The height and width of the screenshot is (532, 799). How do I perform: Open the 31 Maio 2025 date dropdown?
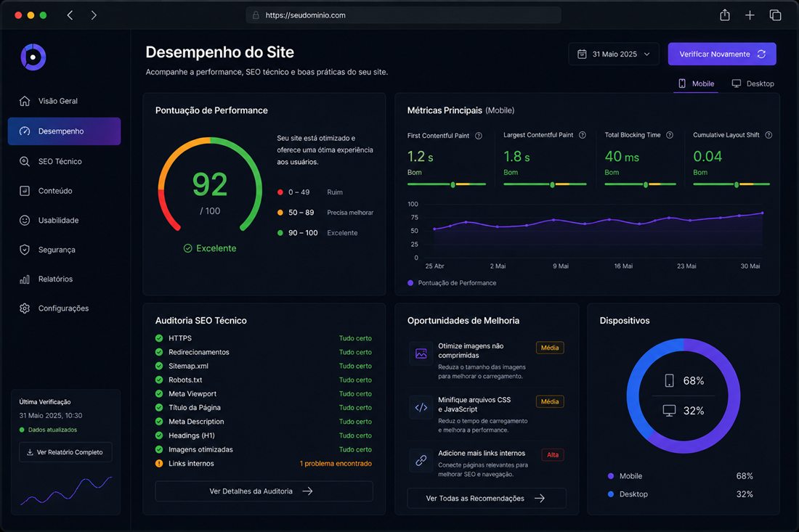coord(614,54)
